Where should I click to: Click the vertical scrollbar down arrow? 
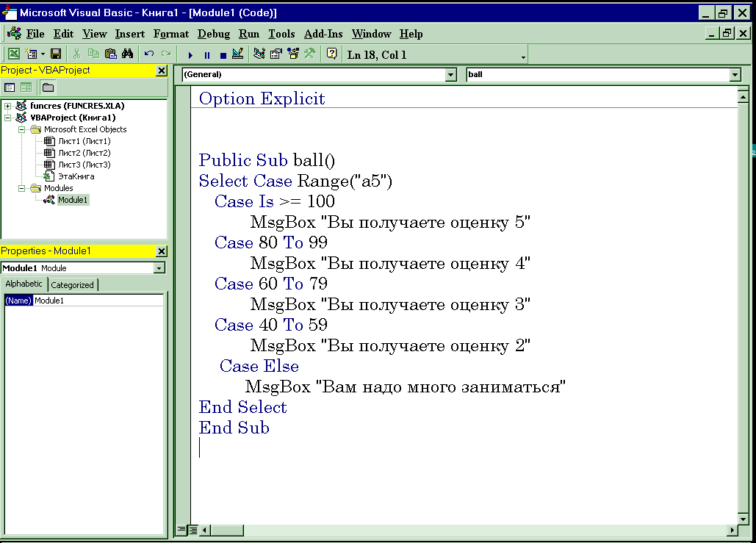point(743,519)
